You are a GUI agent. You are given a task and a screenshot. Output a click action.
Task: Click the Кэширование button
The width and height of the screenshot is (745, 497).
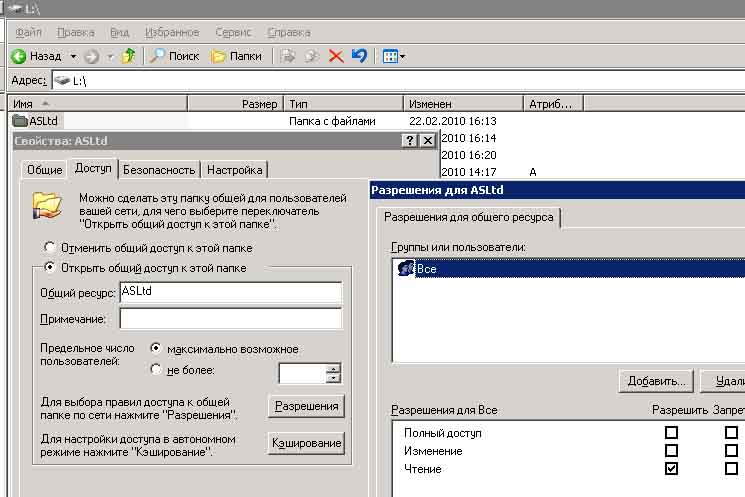click(306, 443)
